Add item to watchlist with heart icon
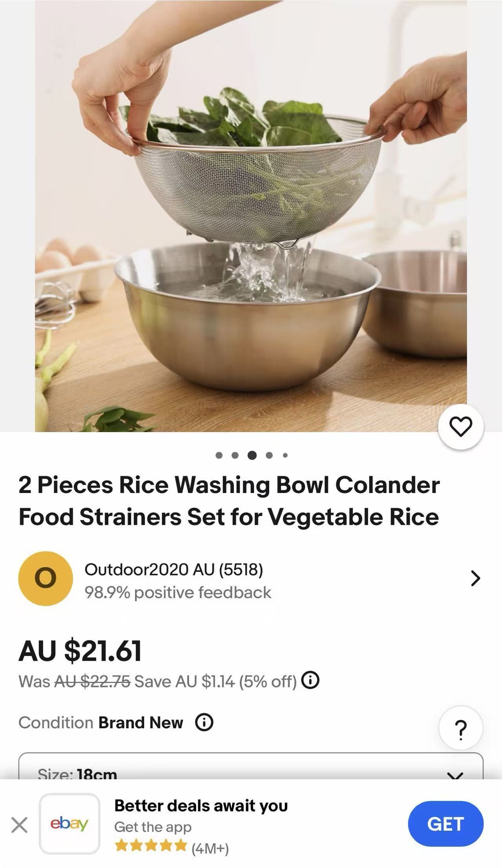Image resolution: width=502 pixels, height=868 pixels. [x=460, y=427]
